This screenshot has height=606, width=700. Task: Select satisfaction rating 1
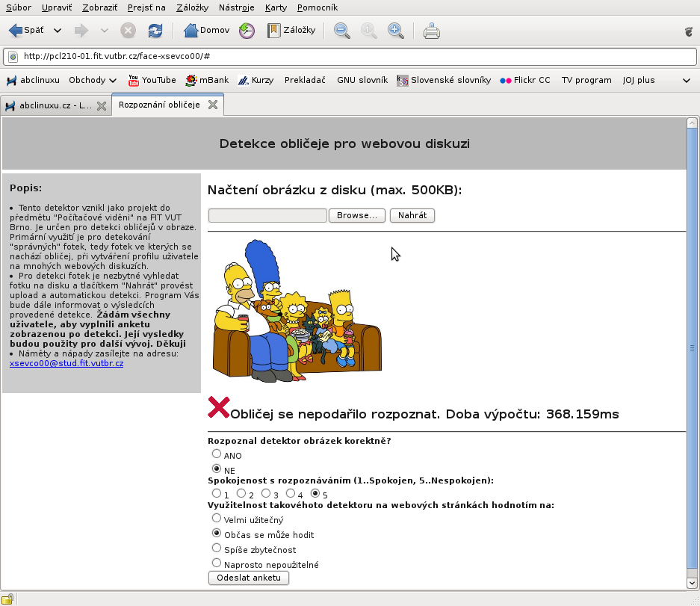pyautogui.click(x=217, y=493)
